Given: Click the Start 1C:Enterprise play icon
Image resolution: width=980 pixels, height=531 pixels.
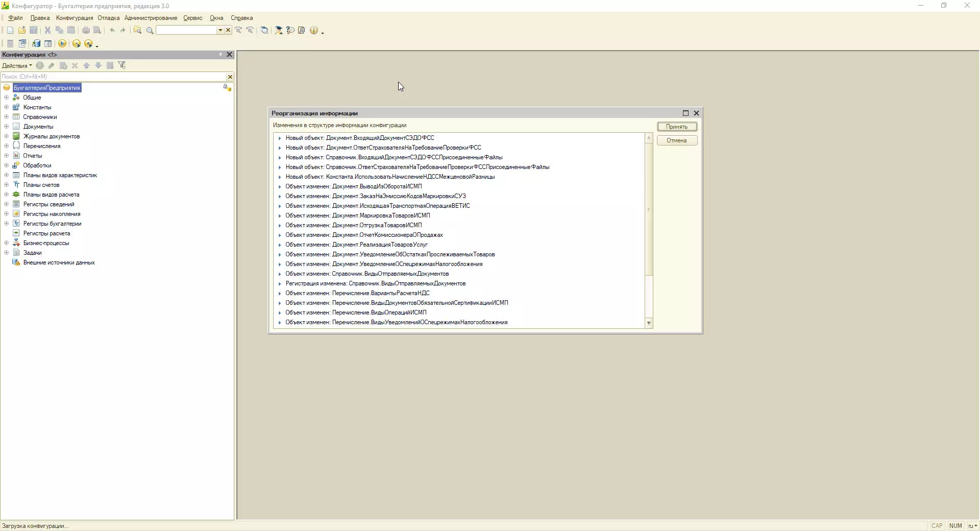Looking at the screenshot, I should (62, 44).
